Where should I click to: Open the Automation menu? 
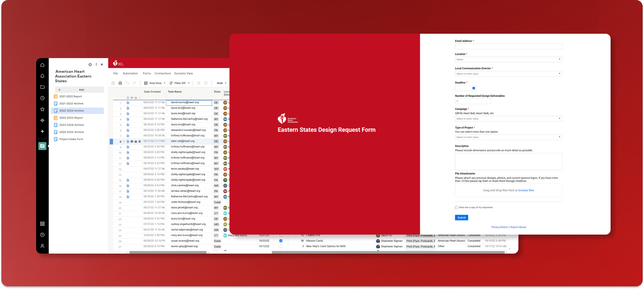click(130, 73)
